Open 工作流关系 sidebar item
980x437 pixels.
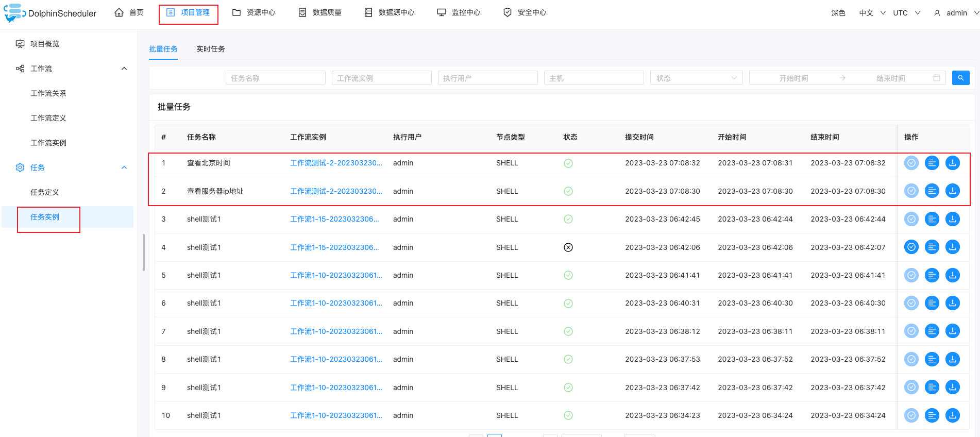[x=48, y=93]
